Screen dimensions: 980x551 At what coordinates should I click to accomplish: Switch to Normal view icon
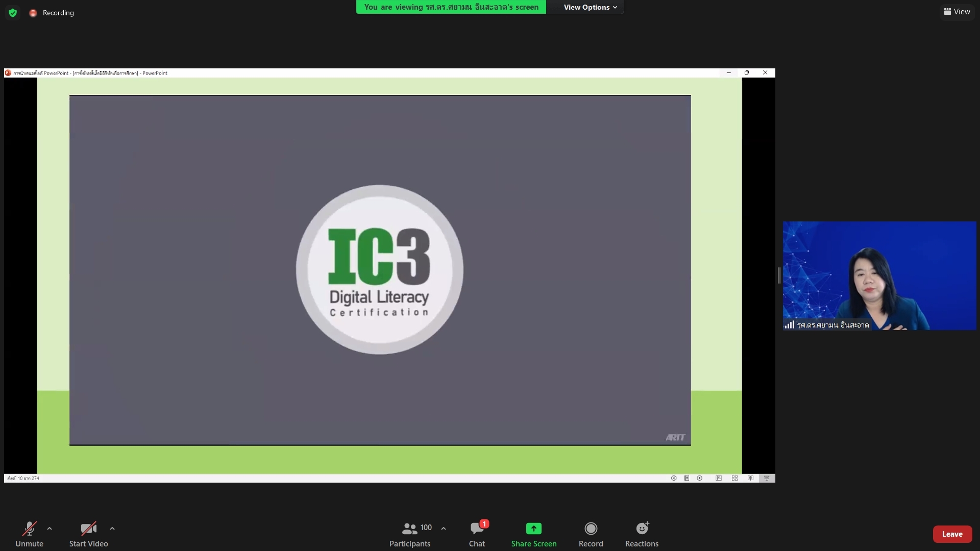coord(719,478)
